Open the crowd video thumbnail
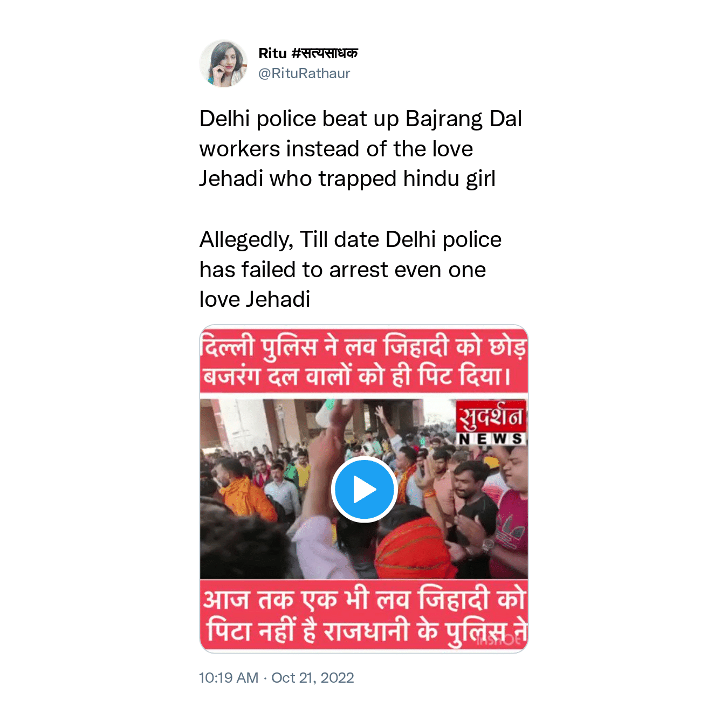Image resolution: width=728 pixels, height=728 pixels. point(364,489)
